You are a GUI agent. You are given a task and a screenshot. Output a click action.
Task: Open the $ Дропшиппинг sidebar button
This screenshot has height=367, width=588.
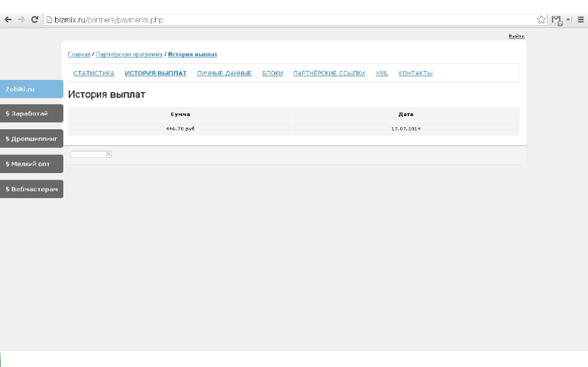31,139
